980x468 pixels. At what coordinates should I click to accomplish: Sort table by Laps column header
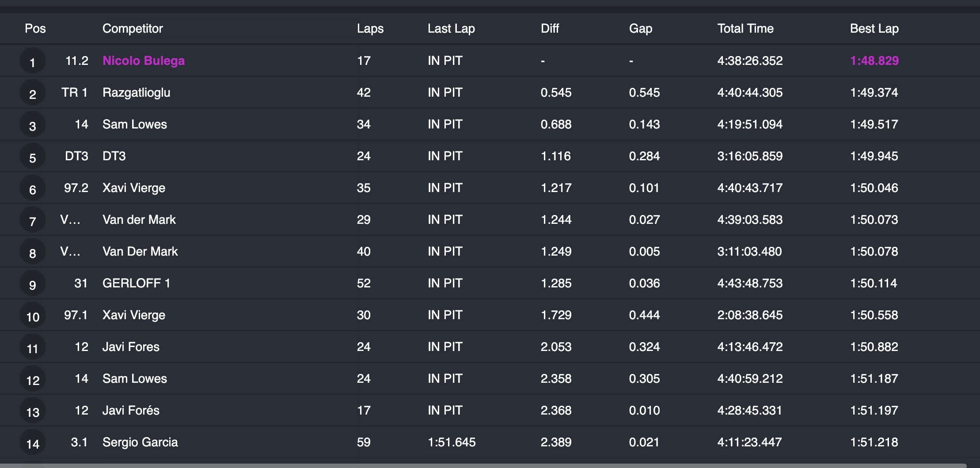(x=370, y=29)
